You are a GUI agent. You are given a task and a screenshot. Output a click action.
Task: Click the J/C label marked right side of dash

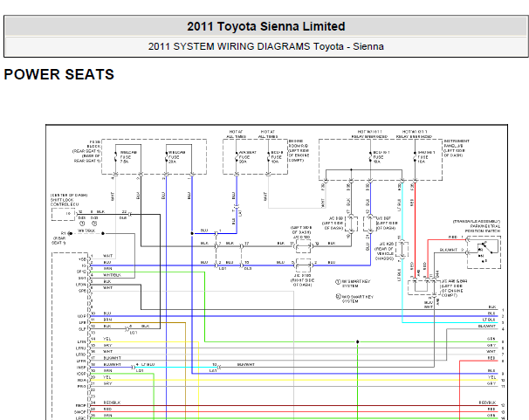pos(302,280)
